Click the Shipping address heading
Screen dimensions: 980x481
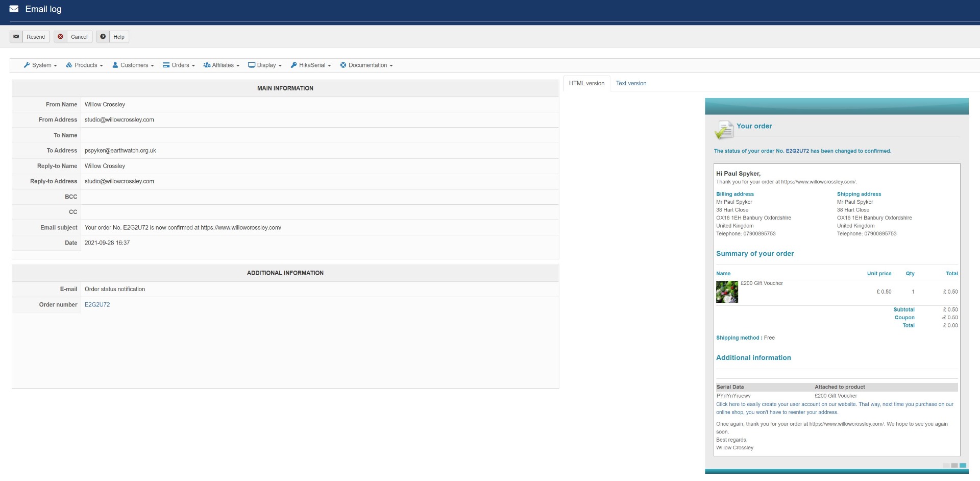(859, 194)
